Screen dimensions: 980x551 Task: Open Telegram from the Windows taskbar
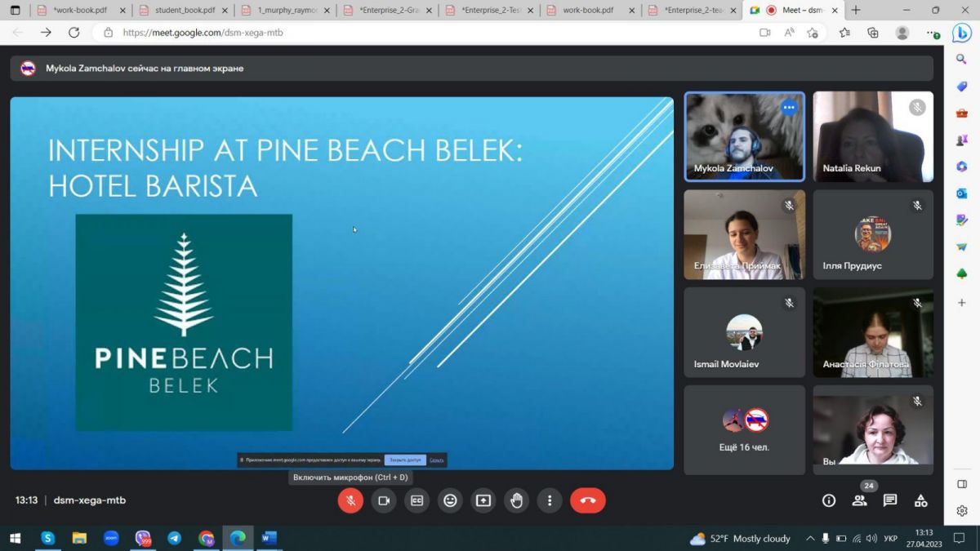[x=174, y=539]
